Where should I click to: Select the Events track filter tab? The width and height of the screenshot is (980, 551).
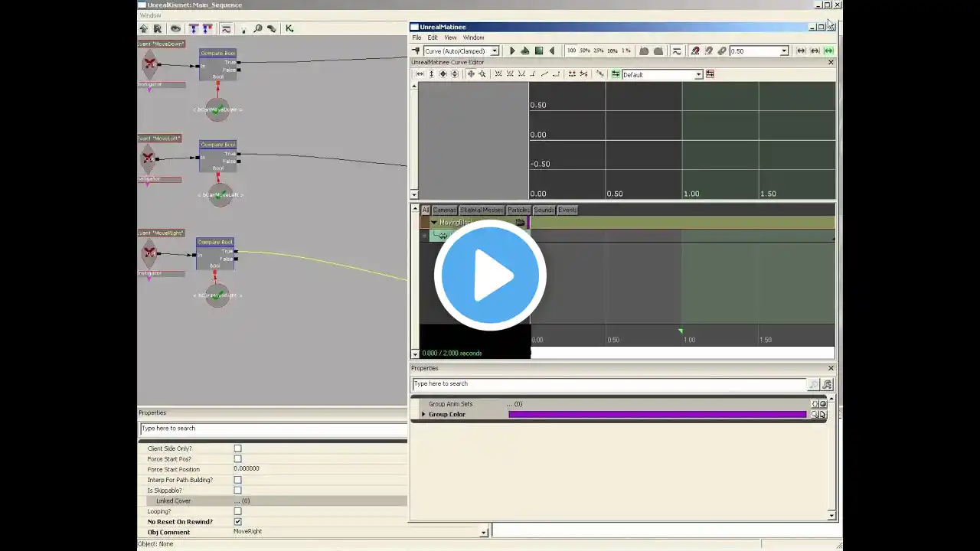[567, 210]
